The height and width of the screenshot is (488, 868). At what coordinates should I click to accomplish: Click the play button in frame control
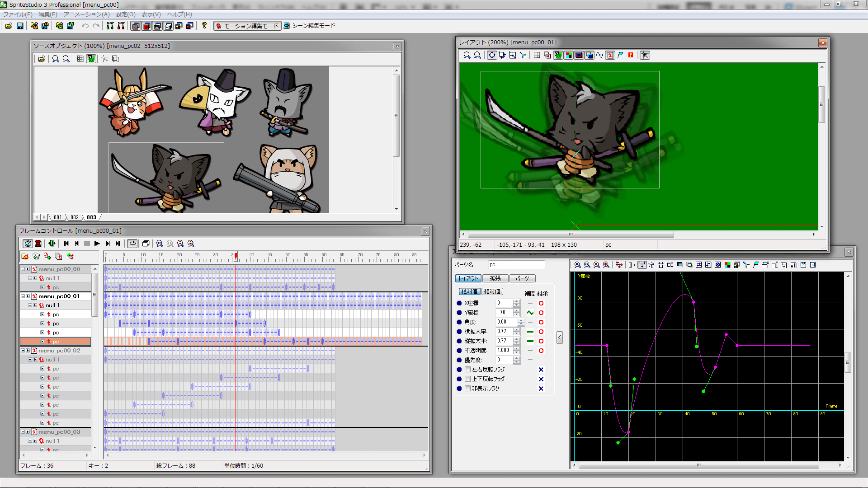(97, 244)
